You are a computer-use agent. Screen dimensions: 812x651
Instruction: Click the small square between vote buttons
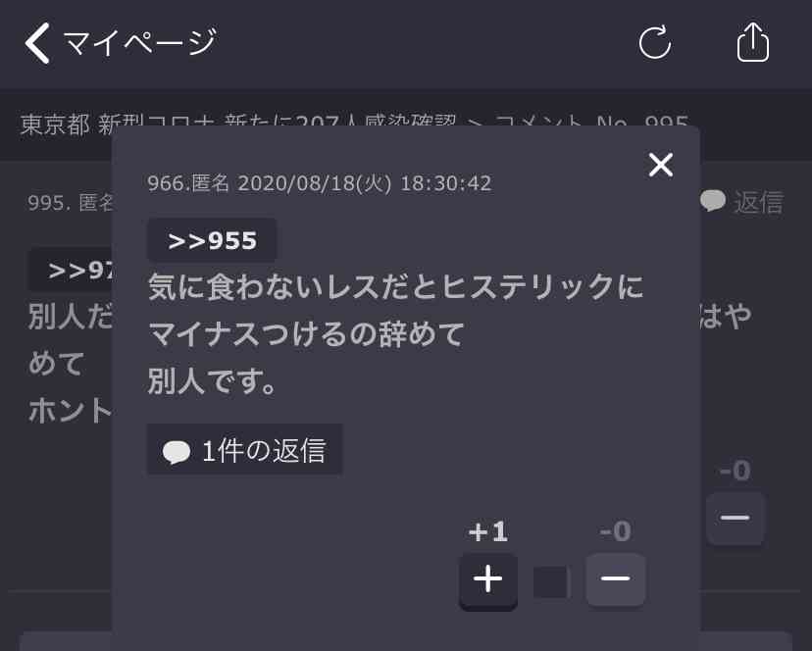[x=550, y=581]
